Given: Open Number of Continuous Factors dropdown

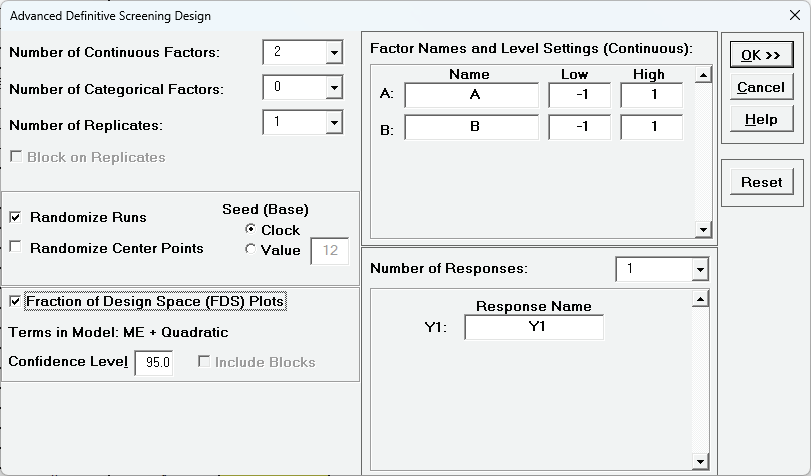Looking at the screenshot, I should point(333,53).
